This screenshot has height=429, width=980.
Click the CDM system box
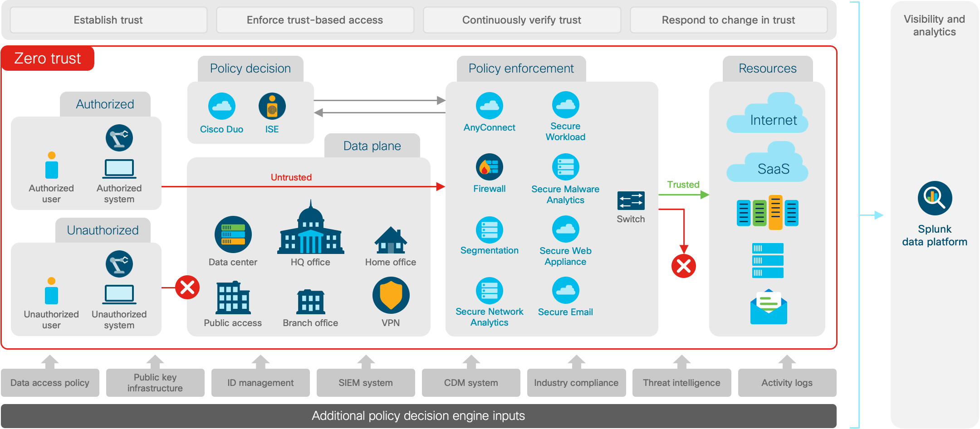click(x=471, y=383)
